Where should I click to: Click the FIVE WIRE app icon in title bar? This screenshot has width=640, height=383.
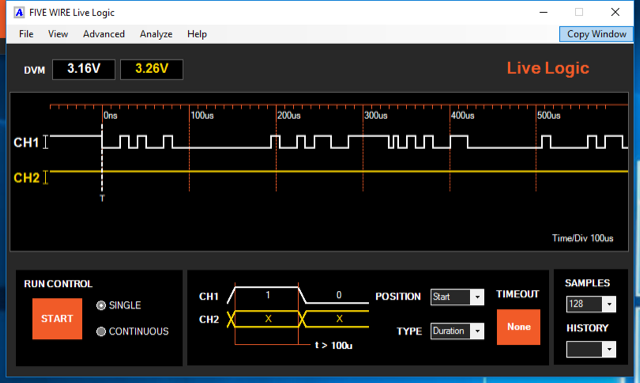pyautogui.click(x=19, y=13)
